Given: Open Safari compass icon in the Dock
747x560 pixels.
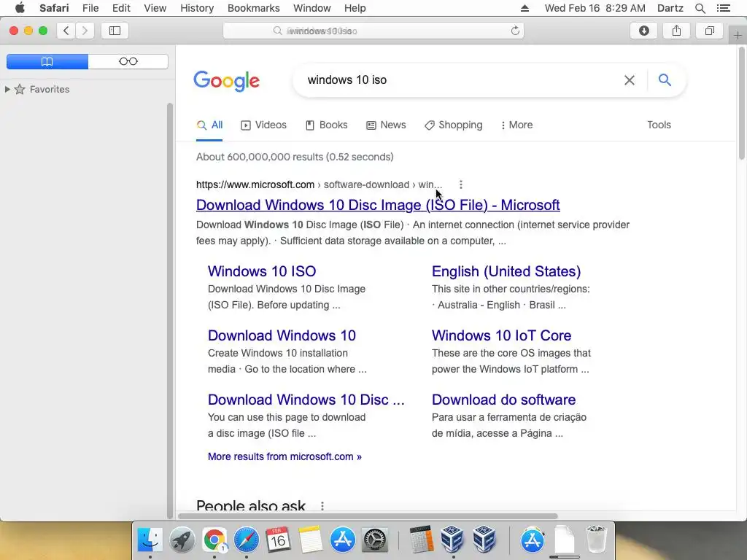Looking at the screenshot, I should [x=247, y=540].
